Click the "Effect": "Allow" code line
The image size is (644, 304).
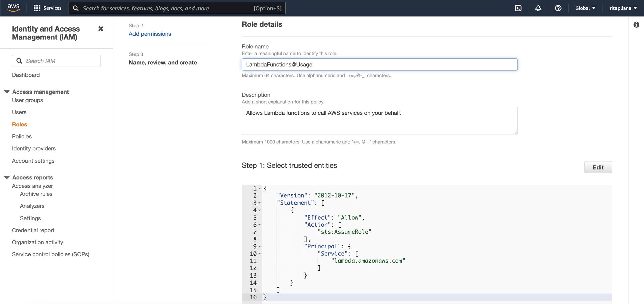pos(334,217)
